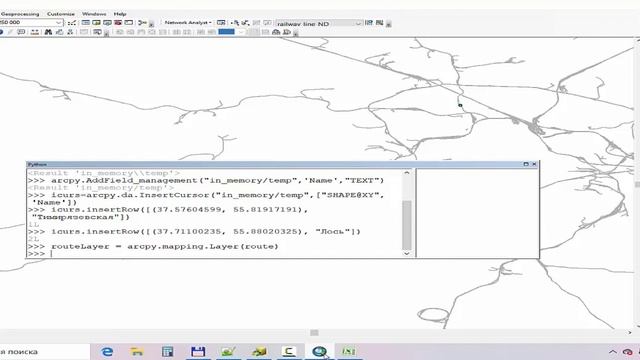Click the Editor toolbar icon next to scale box

(71, 23)
